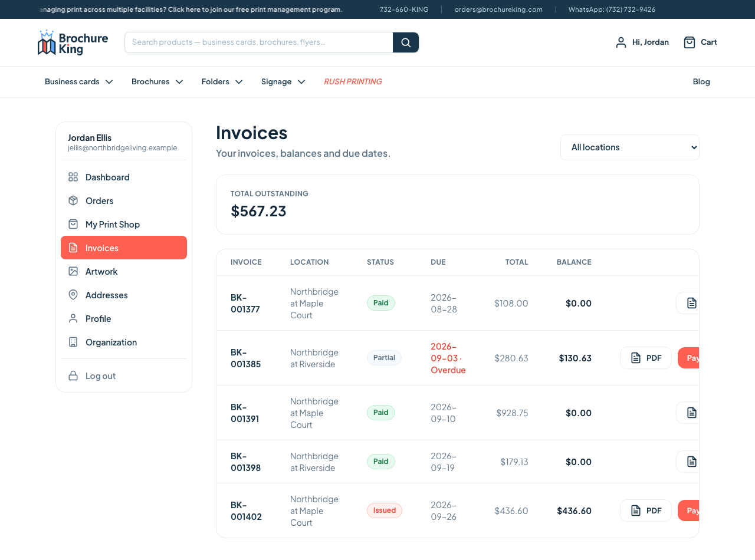Screen dimensions: 755x560
Task: Click Log out in sidebar
Action: click(x=124, y=375)
